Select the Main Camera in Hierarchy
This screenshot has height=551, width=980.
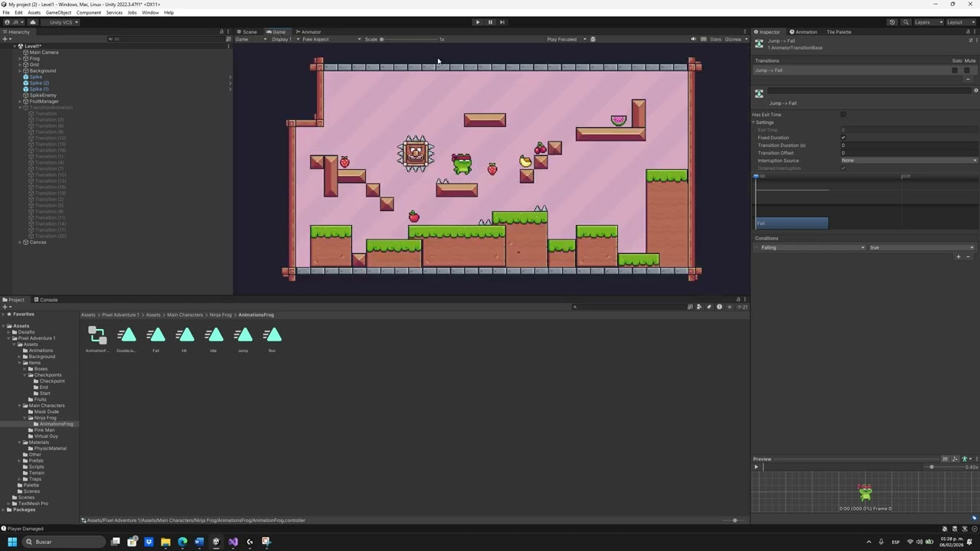44,52
